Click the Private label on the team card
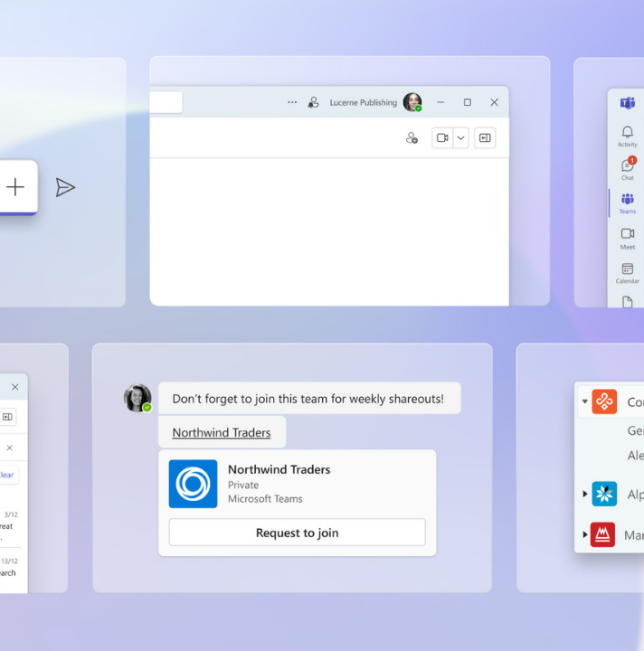 243,485
